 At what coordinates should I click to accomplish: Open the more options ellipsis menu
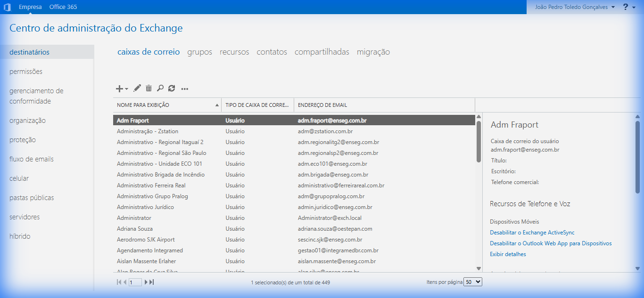coord(185,89)
